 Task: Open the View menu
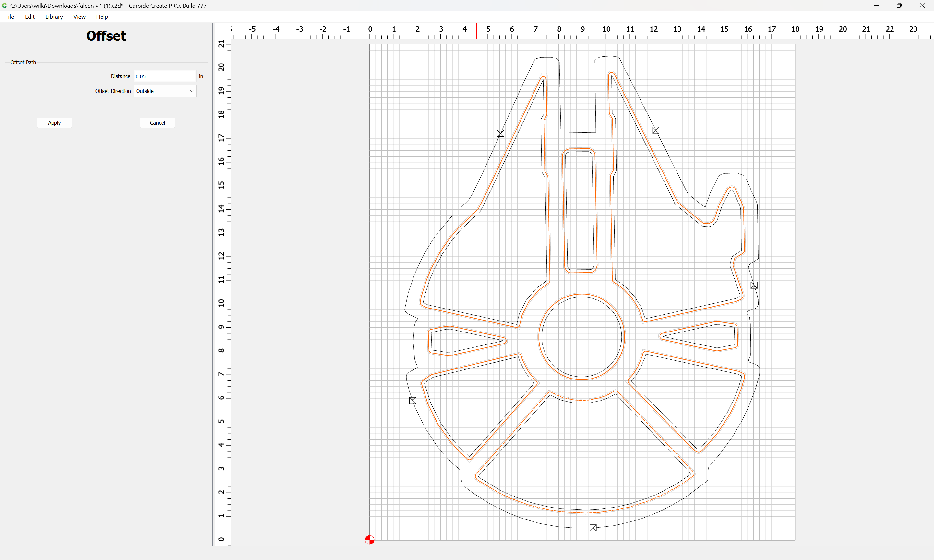[x=79, y=17]
